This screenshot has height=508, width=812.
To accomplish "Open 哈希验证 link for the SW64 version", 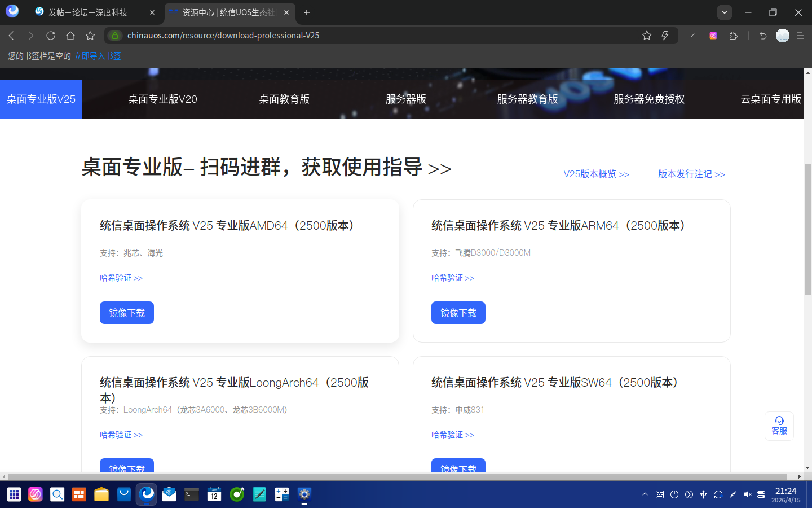I will click(x=453, y=435).
